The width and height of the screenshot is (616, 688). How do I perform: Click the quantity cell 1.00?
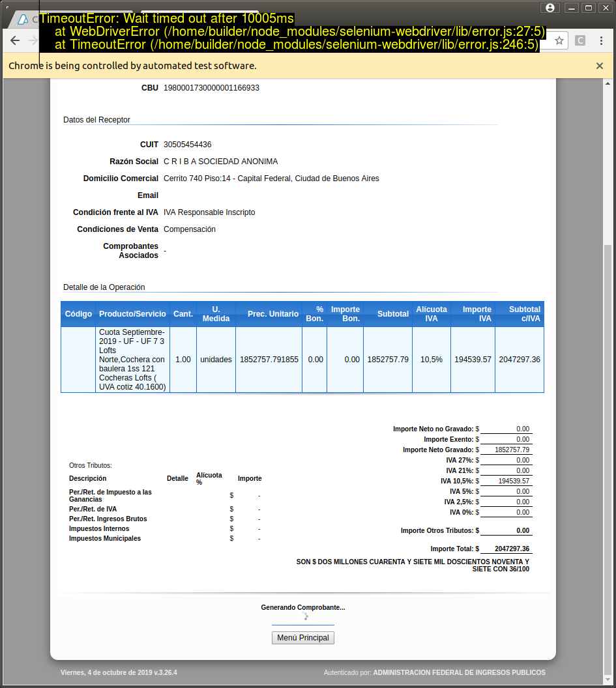point(183,360)
